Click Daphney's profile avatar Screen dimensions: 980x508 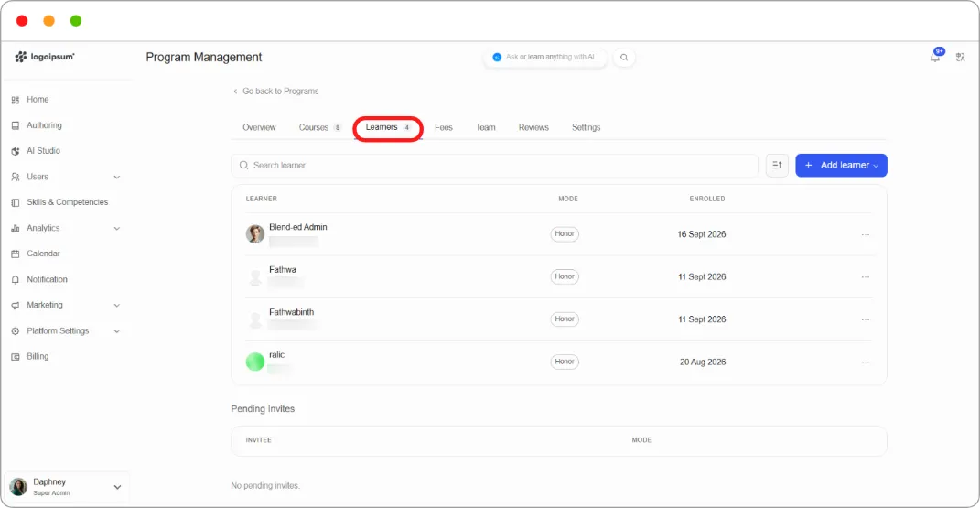[18, 487]
